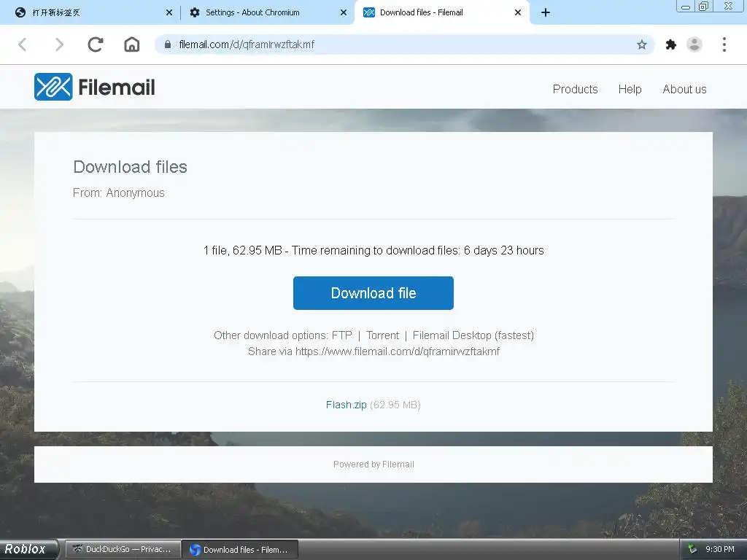Go back with the browser back arrow
The width and height of the screenshot is (747, 560).
pyautogui.click(x=22, y=44)
